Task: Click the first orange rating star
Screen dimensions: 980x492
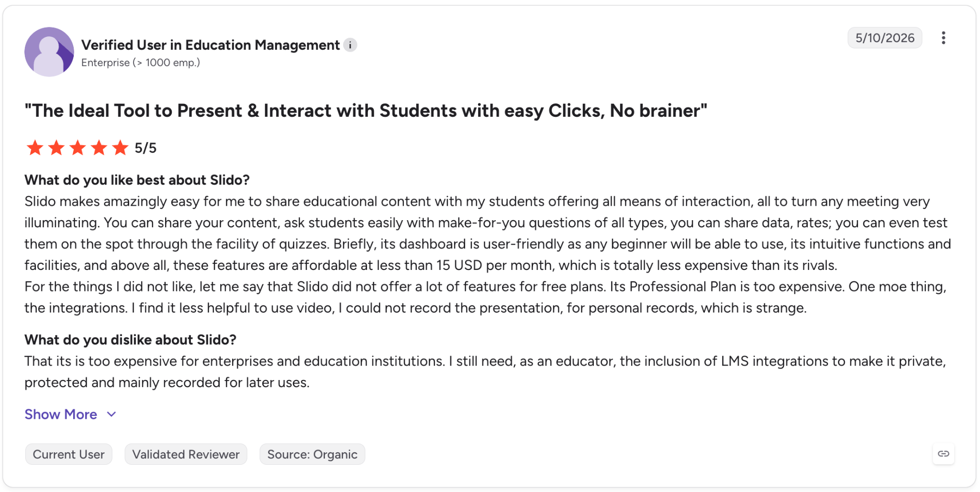Action: [x=34, y=148]
